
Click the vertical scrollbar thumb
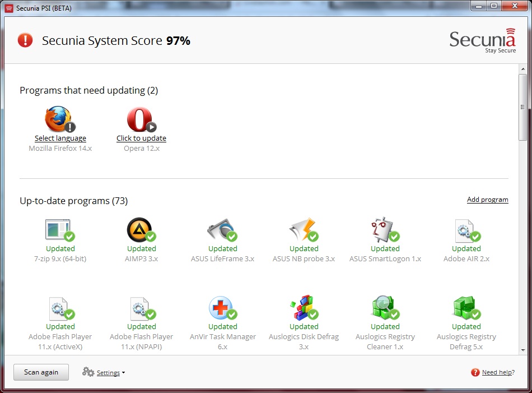[523, 107]
